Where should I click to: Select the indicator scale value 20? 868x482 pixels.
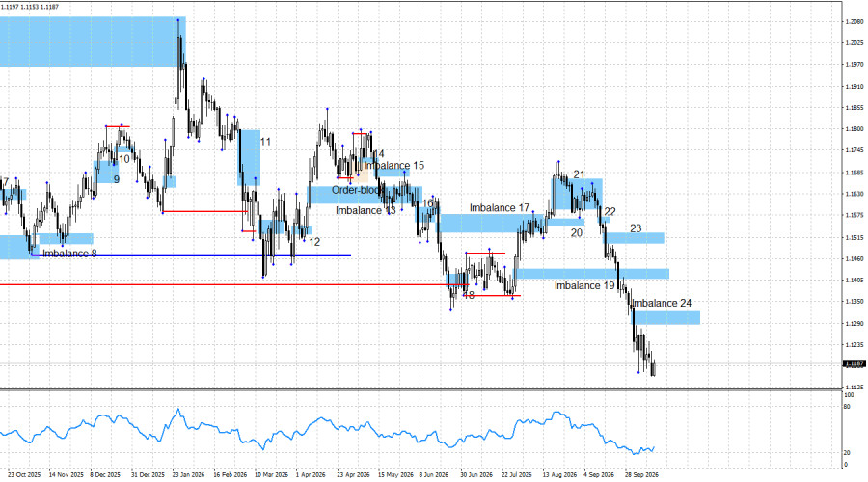[x=848, y=453]
